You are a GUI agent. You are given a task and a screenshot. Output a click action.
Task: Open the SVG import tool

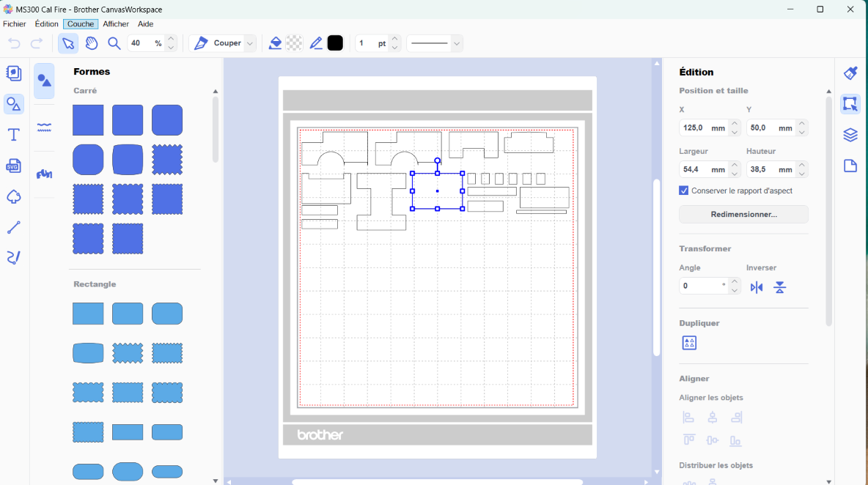(x=13, y=166)
